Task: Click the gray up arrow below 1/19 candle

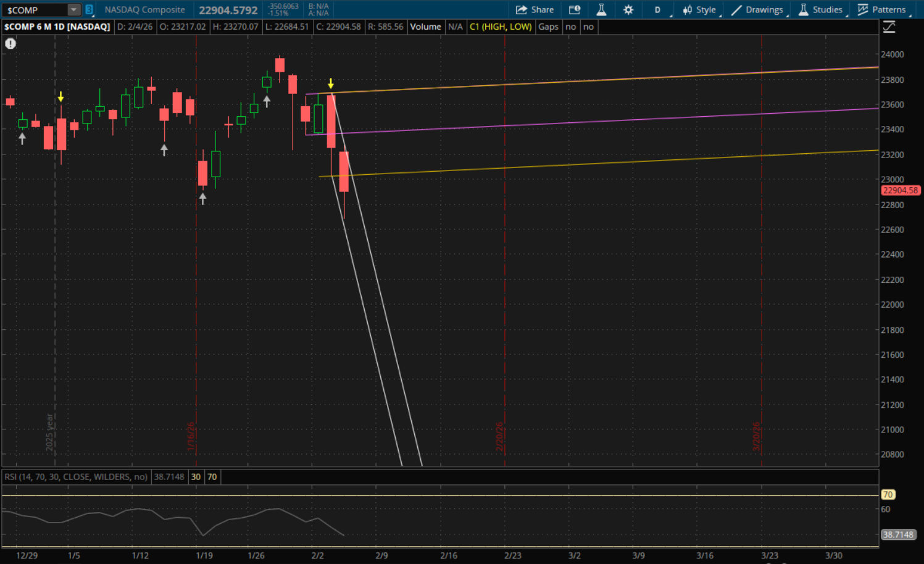Action: (x=202, y=199)
